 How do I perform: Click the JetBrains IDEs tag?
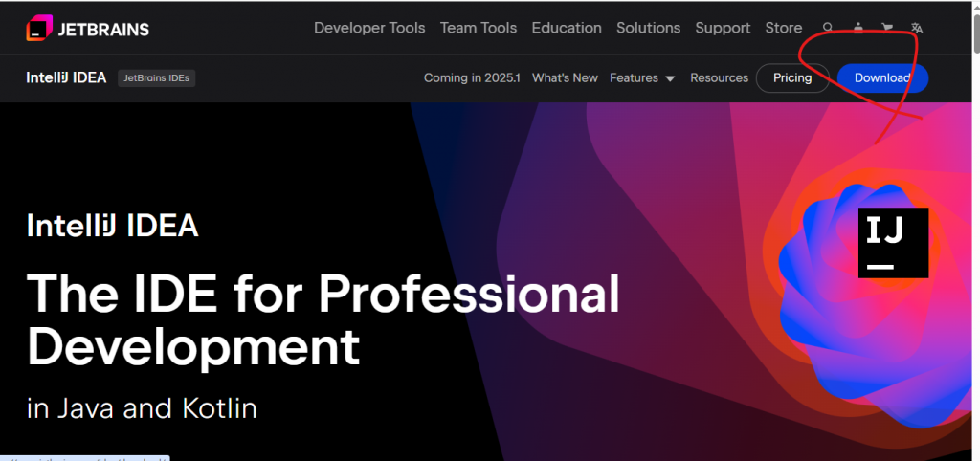(x=156, y=78)
